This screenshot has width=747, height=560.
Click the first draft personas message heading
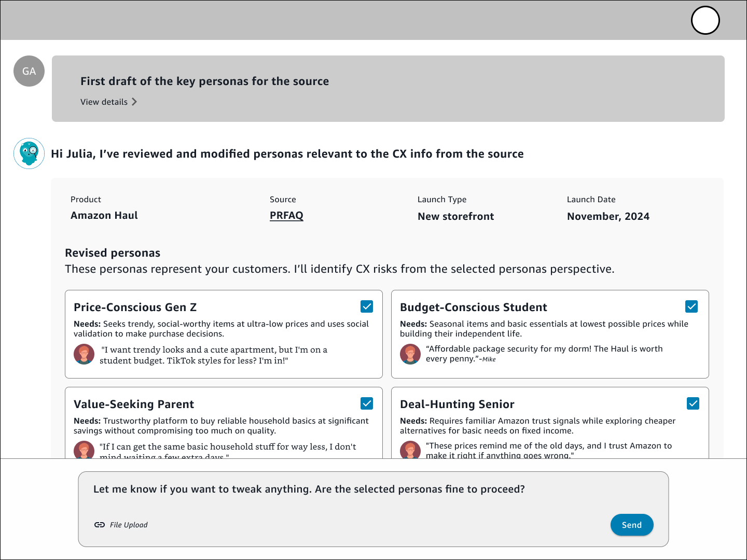tap(204, 81)
